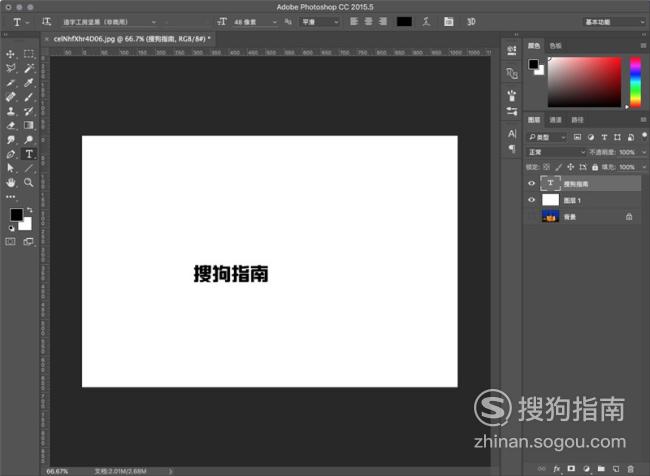650x476 pixels.
Task: Select the Rectangular Marquee tool
Action: point(29,53)
